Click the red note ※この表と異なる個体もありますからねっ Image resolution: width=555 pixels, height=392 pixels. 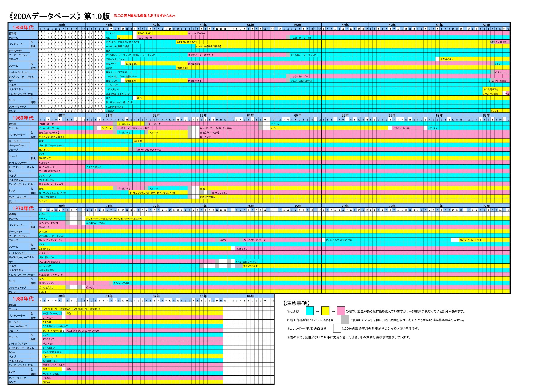(x=145, y=16)
